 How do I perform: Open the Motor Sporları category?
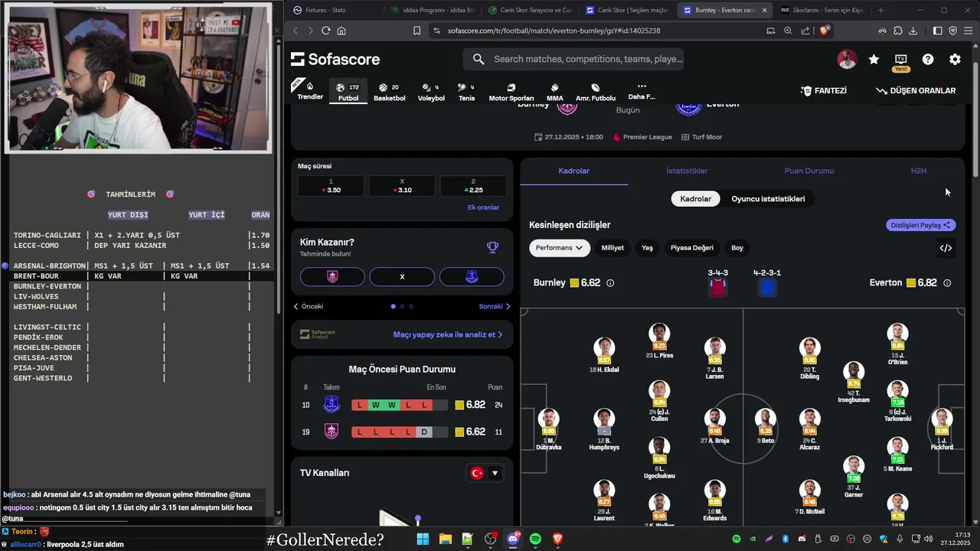[511, 92]
